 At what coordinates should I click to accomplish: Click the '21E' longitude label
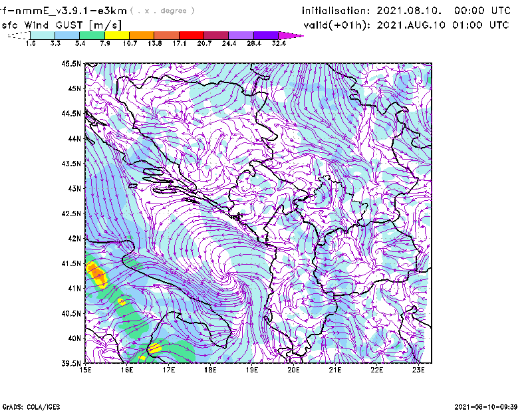[x=335, y=370]
